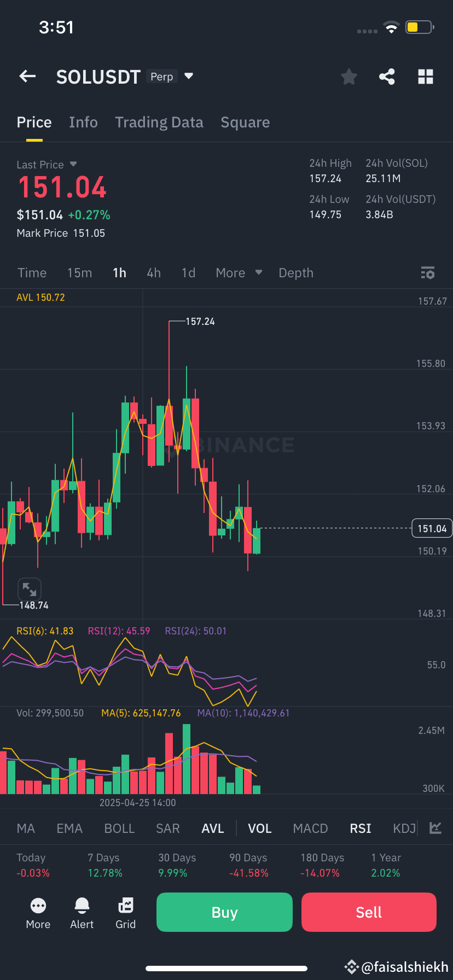The image size is (453, 980).
Task: Open the four-square grid layout icon
Action: (x=425, y=77)
